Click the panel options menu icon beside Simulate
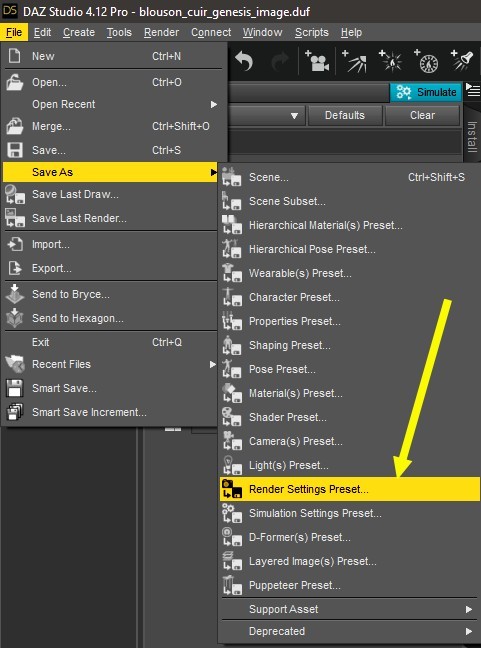Image resolution: width=481 pixels, height=648 pixels. point(473,89)
